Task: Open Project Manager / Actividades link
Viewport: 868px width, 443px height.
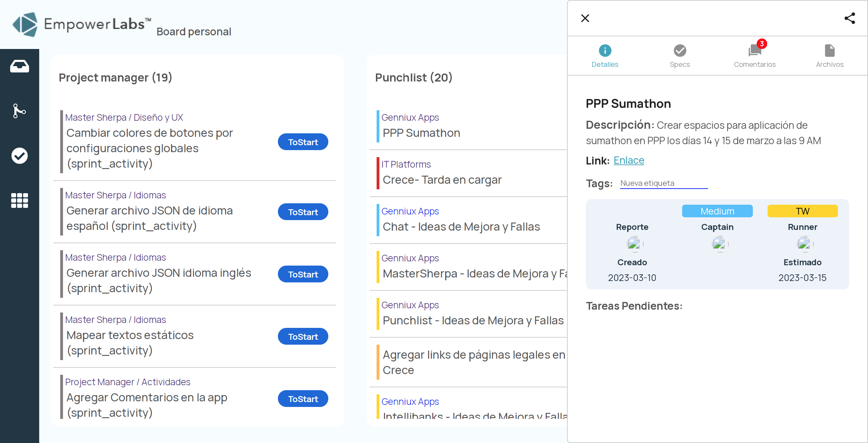Action: 128,382
